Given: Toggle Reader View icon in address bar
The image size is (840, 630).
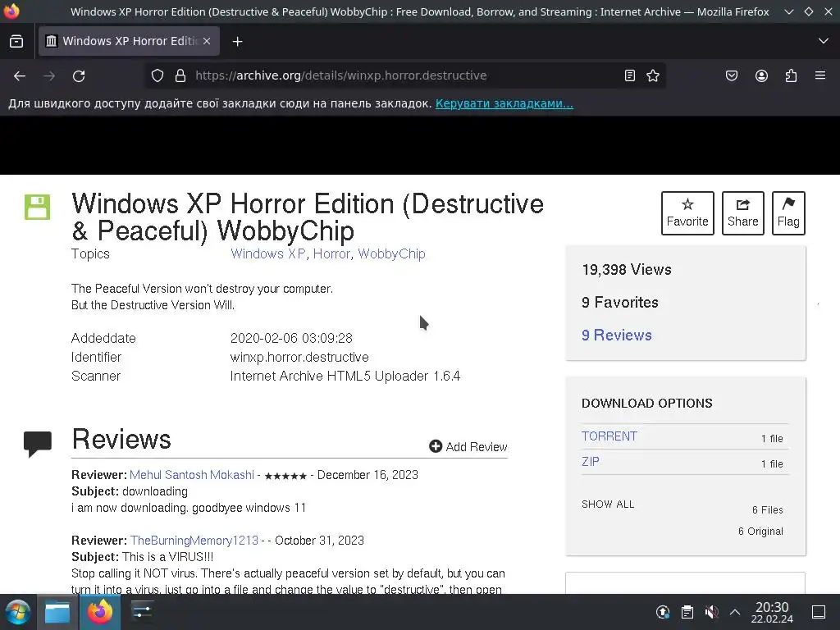Looking at the screenshot, I should pos(630,75).
